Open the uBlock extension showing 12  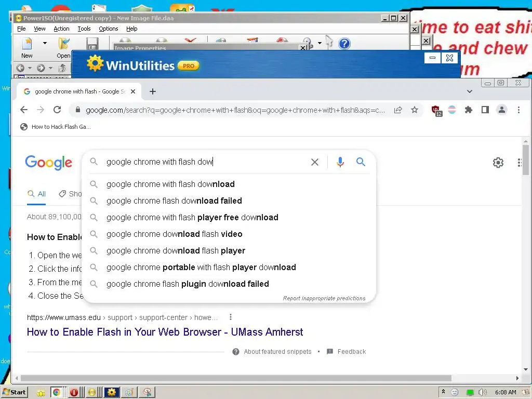(436, 110)
